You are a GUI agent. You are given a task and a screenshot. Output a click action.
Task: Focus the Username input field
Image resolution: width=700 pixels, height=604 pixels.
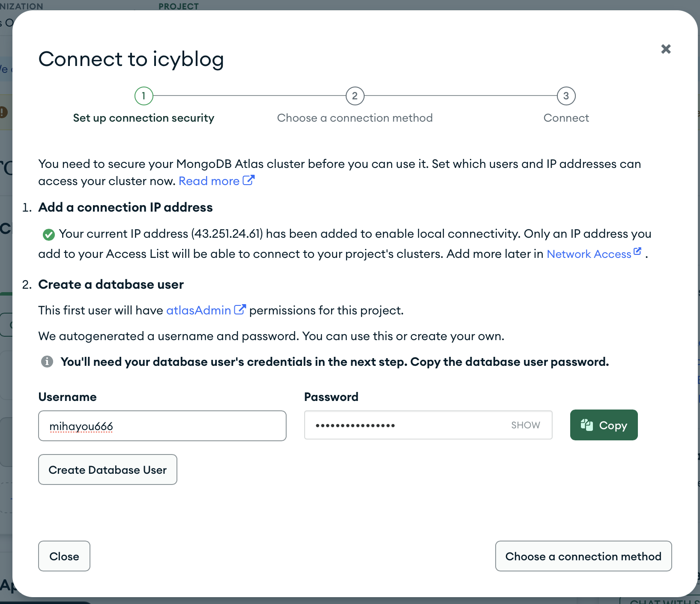(162, 426)
